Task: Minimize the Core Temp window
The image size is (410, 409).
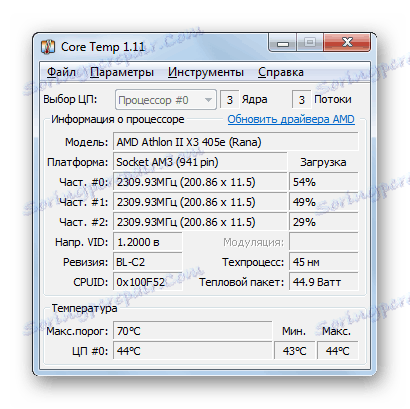Action: tap(283, 43)
